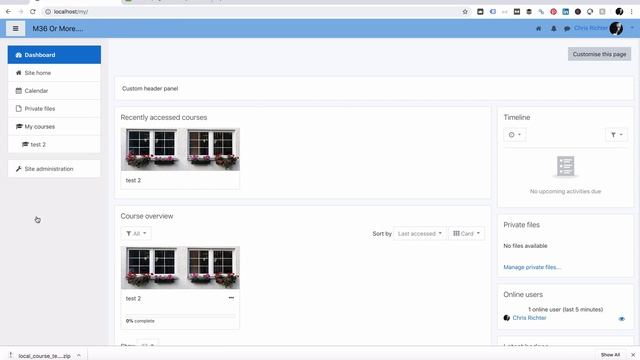Open Private files in the side navigation
The width and height of the screenshot is (640, 360).
(x=54, y=109)
